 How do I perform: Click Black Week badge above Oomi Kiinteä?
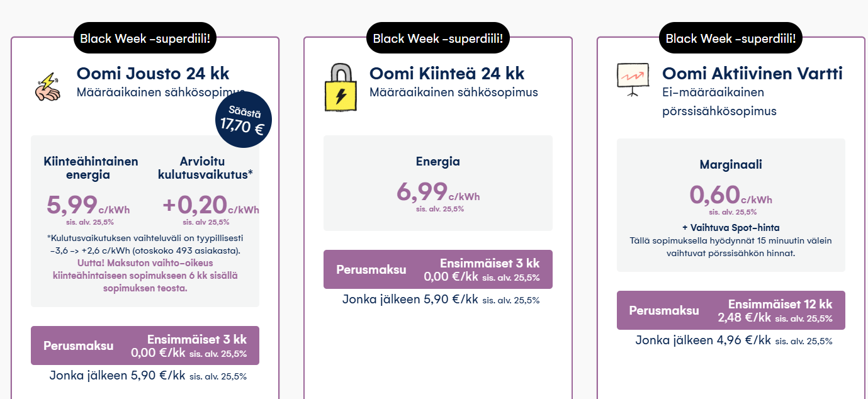coord(438,38)
